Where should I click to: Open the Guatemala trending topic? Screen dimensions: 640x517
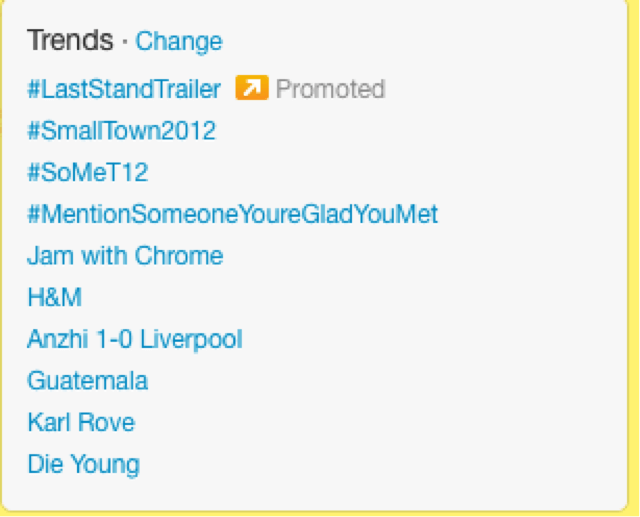coord(88,380)
